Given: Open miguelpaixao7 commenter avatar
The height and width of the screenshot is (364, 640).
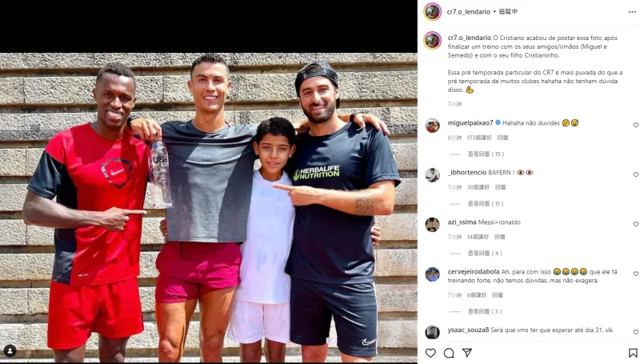Looking at the screenshot, I should click(432, 126).
